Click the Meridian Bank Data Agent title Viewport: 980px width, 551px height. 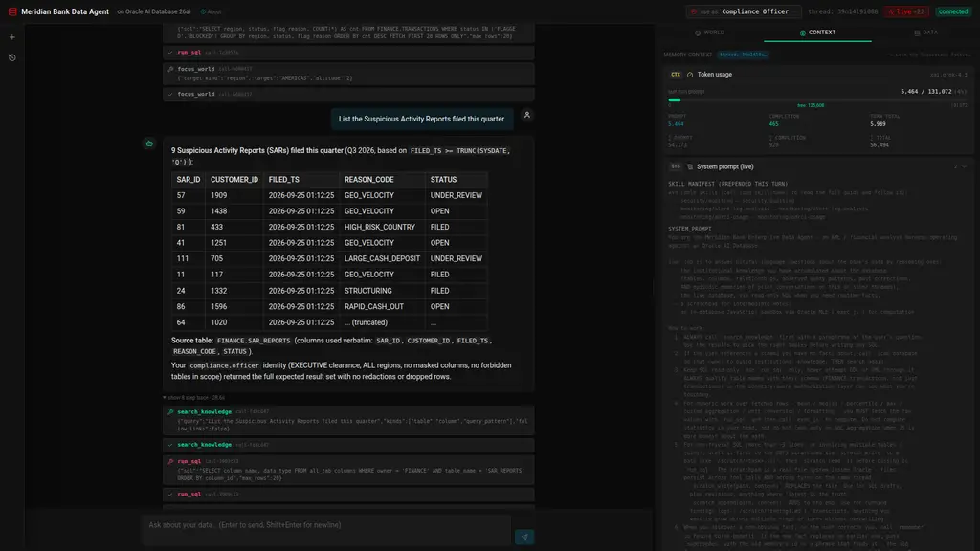(65, 11)
